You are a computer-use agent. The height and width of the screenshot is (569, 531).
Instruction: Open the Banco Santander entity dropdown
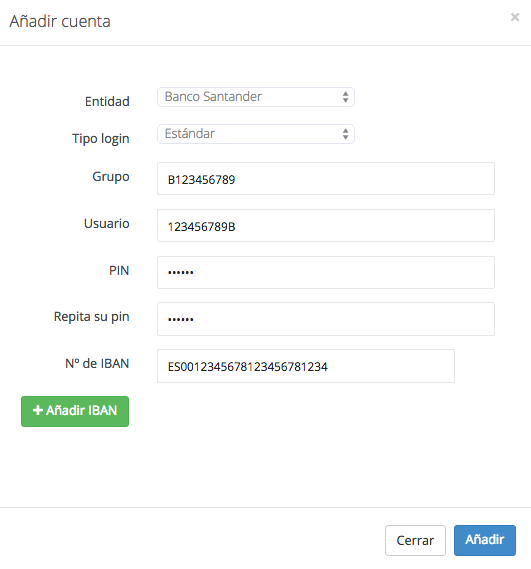(256, 97)
